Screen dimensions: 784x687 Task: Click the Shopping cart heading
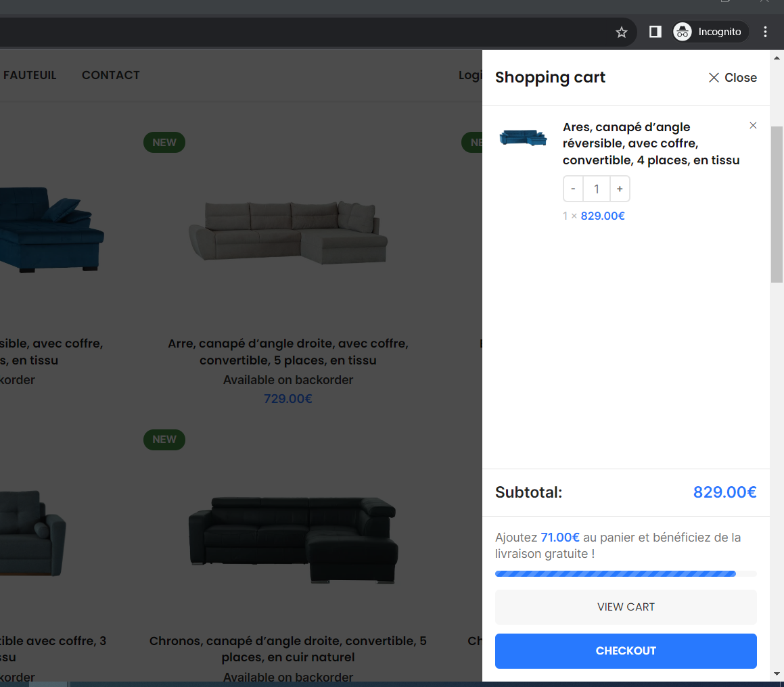coord(550,78)
